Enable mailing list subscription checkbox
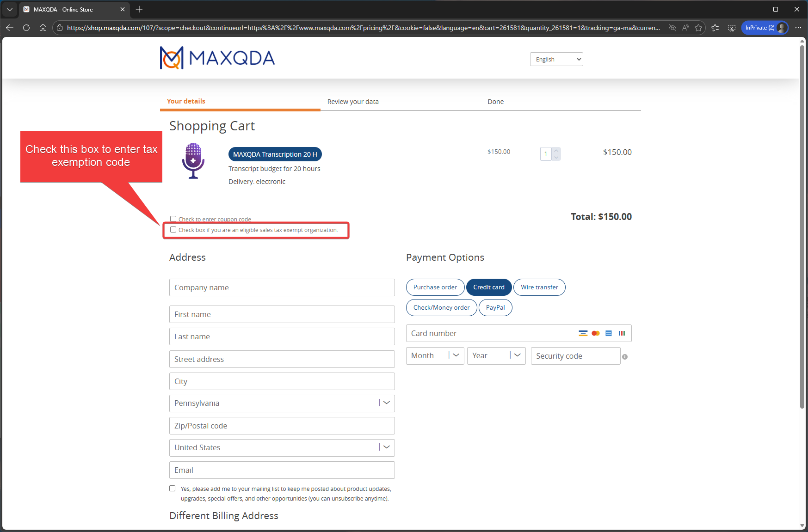The width and height of the screenshot is (808, 532). click(x=173, y=489)
